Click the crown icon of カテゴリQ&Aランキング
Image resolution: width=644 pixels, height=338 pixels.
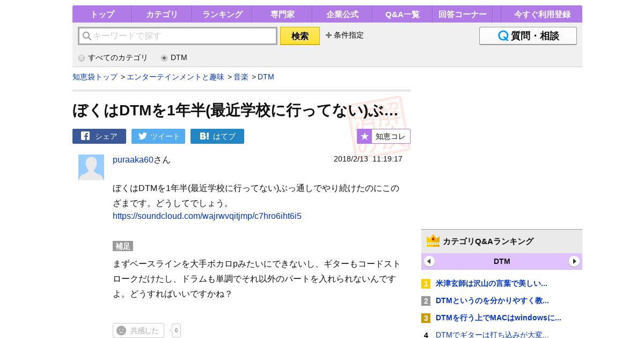click(433, 241)
